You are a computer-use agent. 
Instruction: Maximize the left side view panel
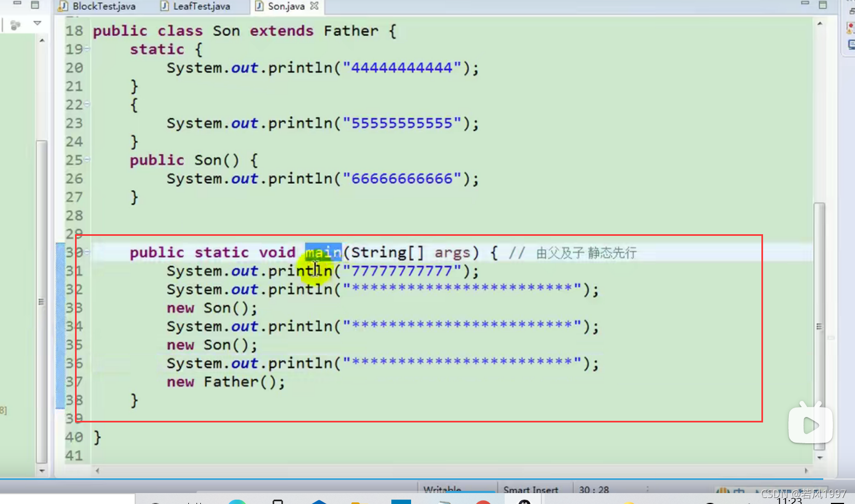pos(35,4)
